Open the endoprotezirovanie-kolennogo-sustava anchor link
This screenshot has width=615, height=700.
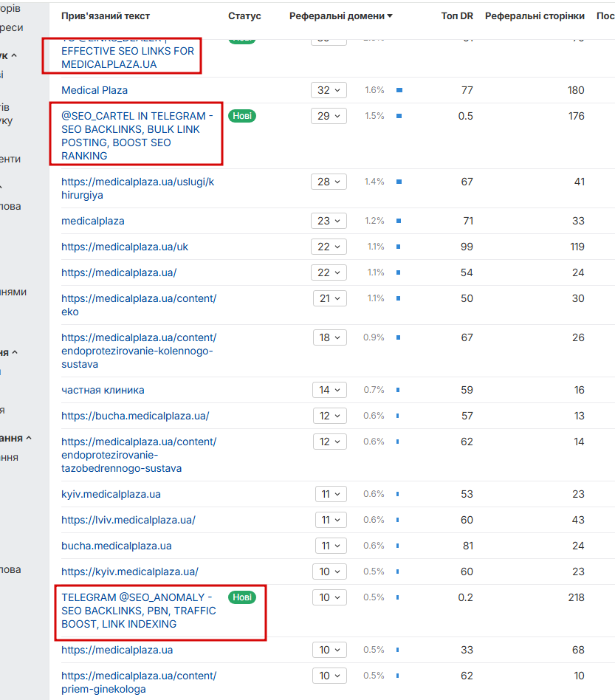click(x=139, y=351)
